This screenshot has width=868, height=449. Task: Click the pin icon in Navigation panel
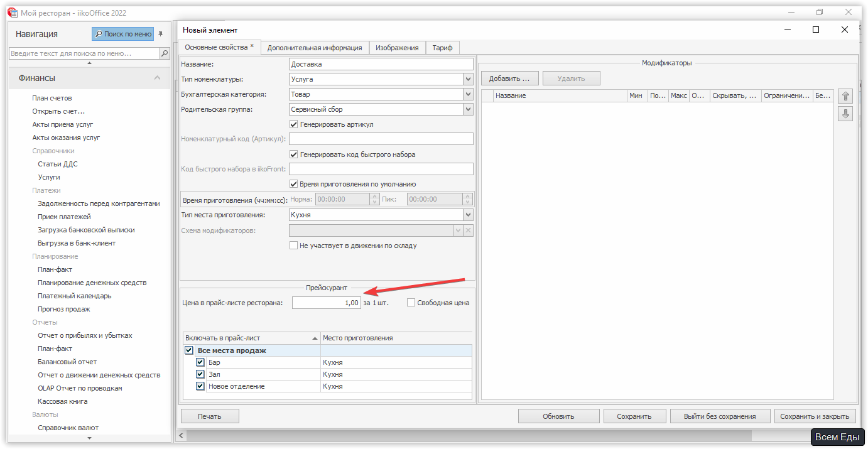pyautogui.click(x=160, y=34)
